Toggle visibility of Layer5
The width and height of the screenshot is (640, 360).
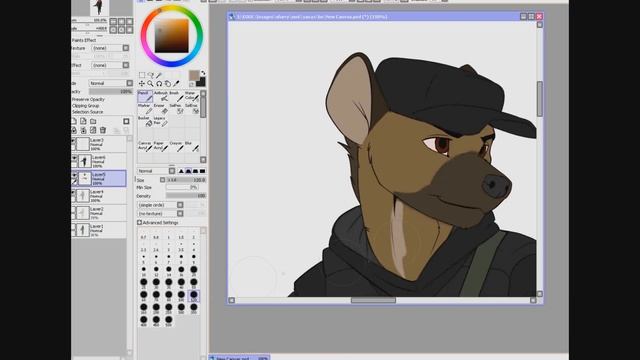74,176
